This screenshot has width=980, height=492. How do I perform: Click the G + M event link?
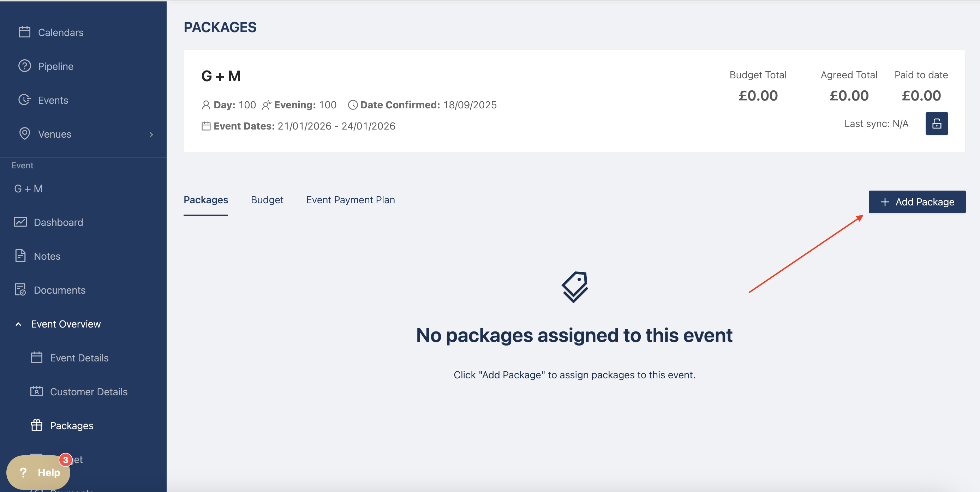[29, 188]
